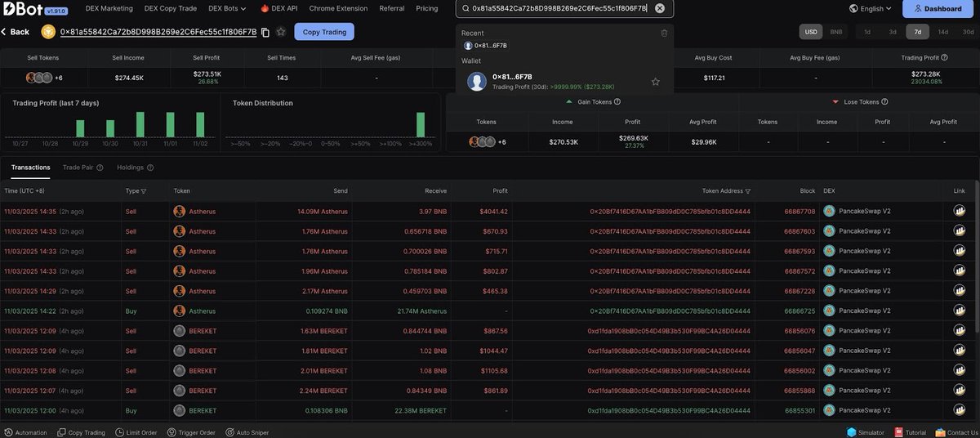Open token address link in block 66867708 row
Screen dimensions: 980x438
click(x=670, y=211)
